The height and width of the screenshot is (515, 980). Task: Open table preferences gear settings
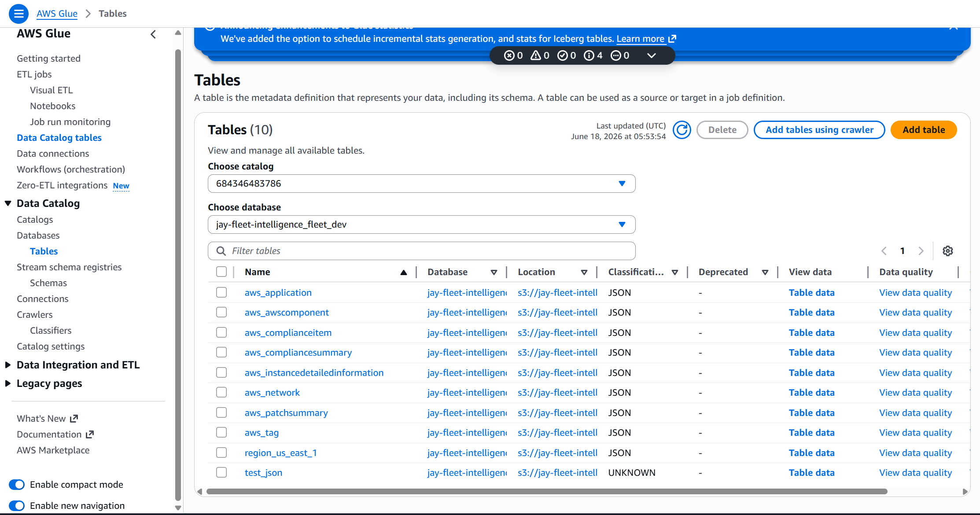click(x=948, y=251)
